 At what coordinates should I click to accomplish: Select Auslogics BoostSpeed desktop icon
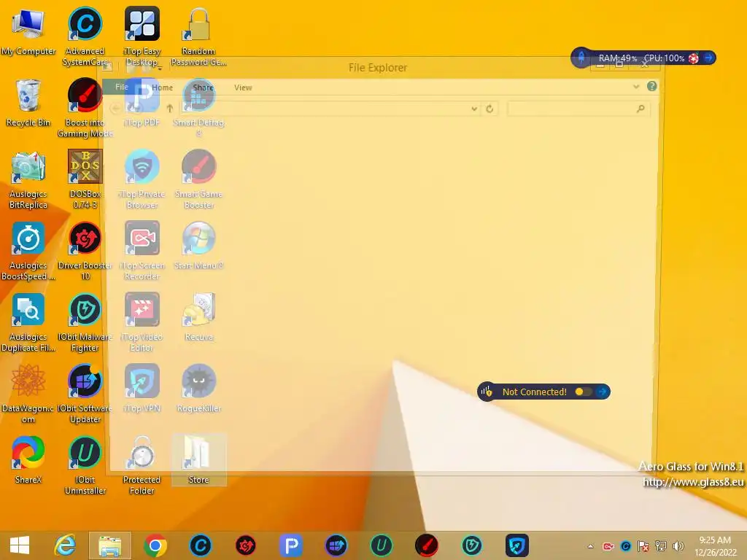(x=28, y=251)
